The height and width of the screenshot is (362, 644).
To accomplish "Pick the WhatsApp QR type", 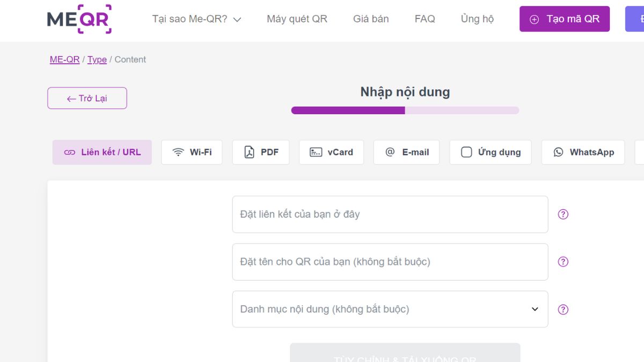I will (x=583, y=152).
